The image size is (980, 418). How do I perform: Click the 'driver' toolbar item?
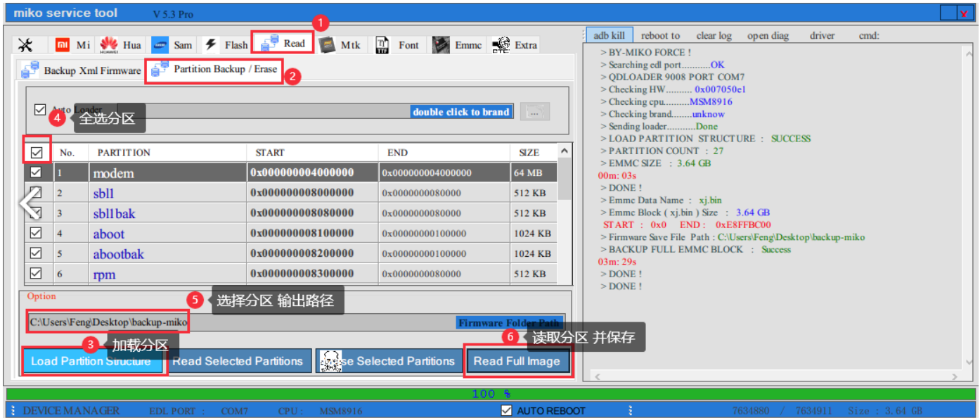[x=822, y=36]
